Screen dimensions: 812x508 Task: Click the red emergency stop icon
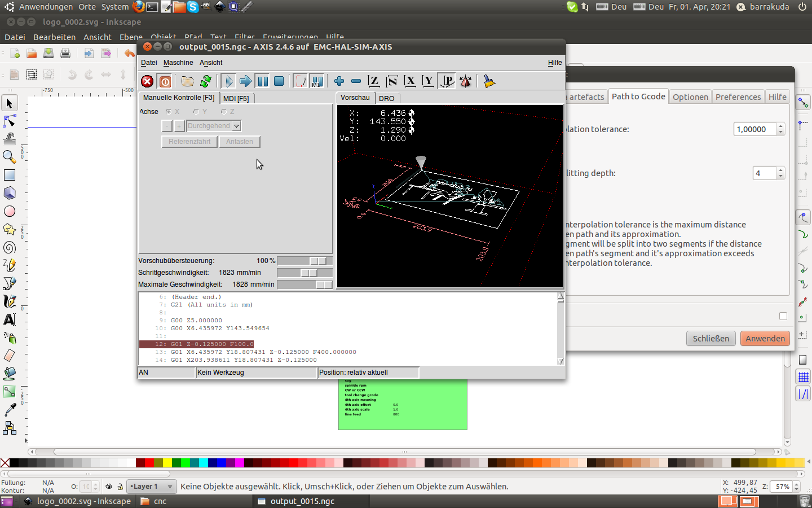pos(147,81)
